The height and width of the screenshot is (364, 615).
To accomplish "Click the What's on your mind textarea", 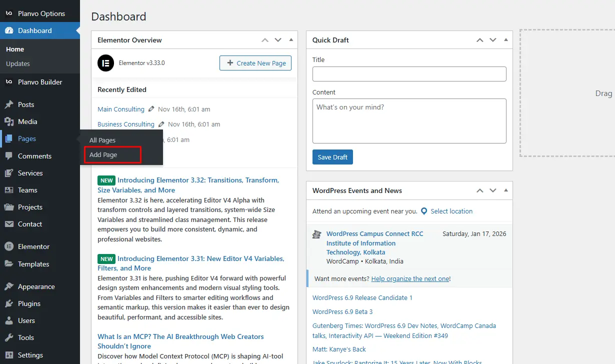I will pos(409,121).
